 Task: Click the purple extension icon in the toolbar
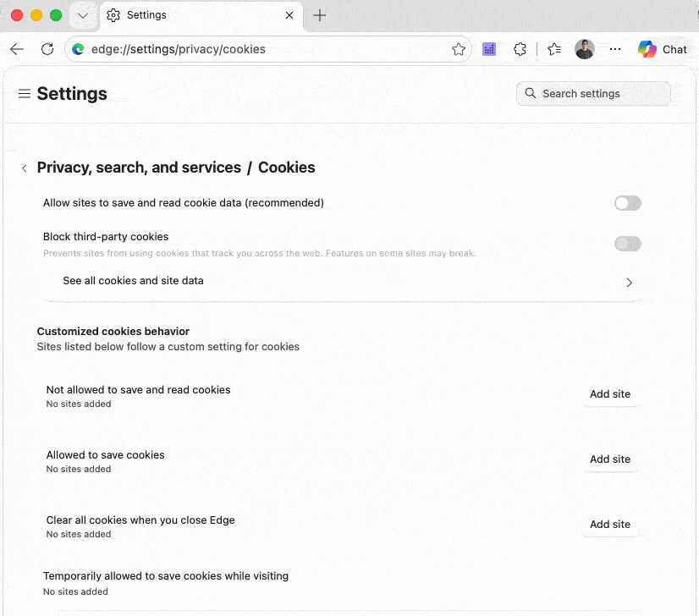tap(489, 49)
